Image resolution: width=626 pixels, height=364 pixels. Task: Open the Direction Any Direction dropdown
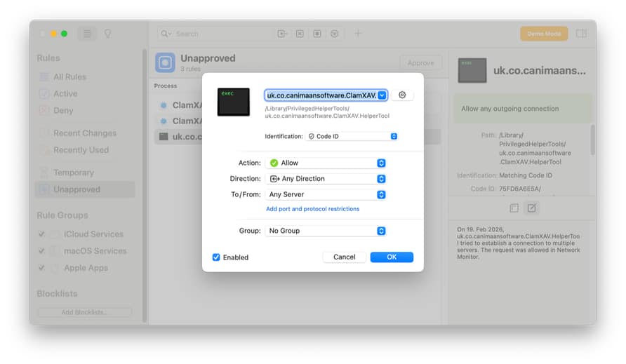pos(326,179)
